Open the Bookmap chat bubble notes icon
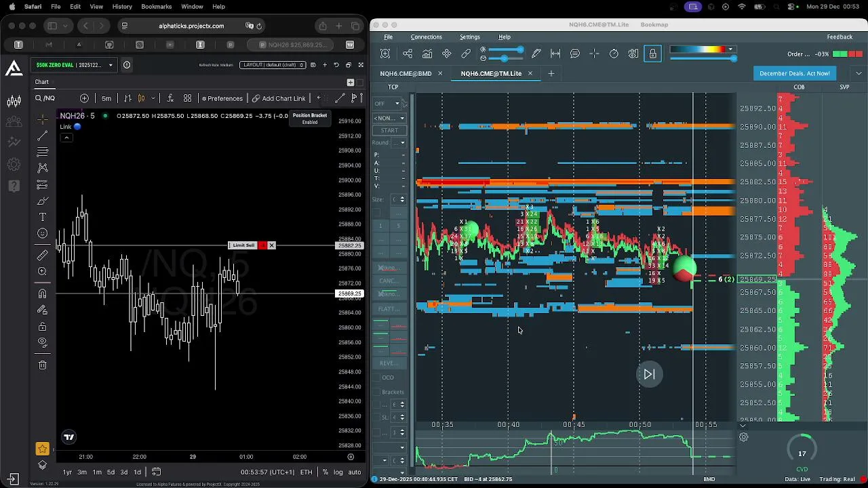Screen dimensions: 868x488 (575, 54)
